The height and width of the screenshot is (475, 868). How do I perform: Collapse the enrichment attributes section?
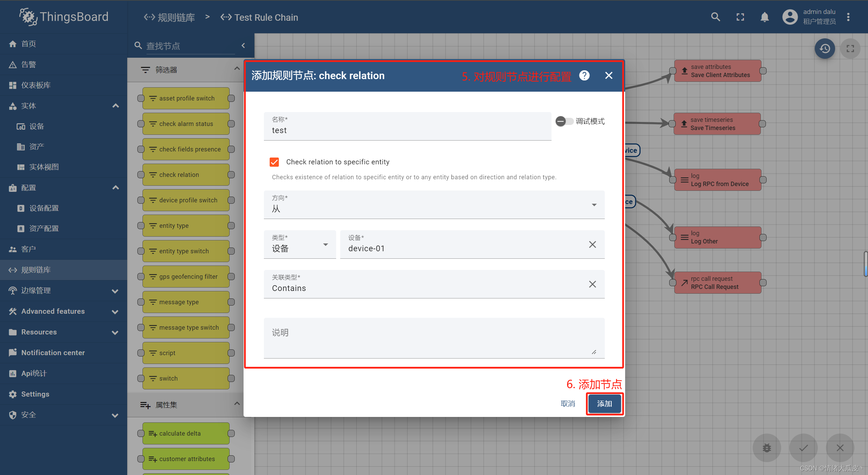tap(237, 404)
